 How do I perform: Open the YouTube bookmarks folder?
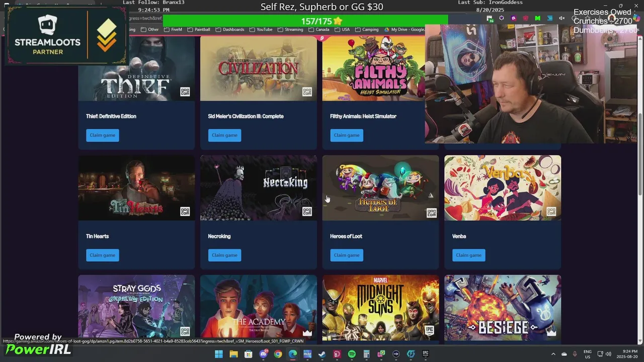tap(261, 30)
